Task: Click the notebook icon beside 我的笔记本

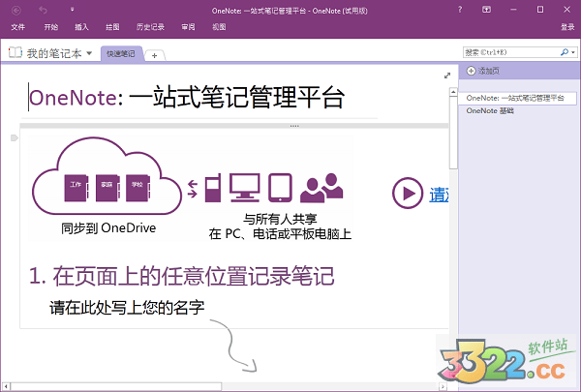Action: click(x=14, y=52)
